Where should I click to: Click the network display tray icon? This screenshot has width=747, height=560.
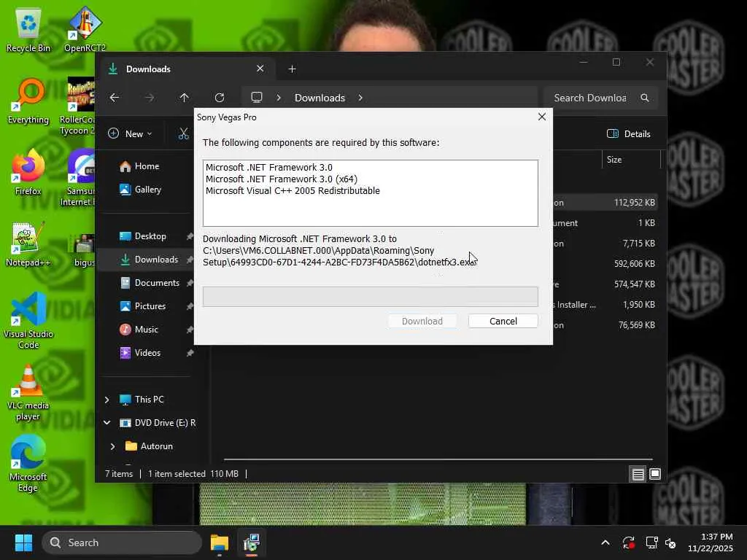click(x=651, y=542)
